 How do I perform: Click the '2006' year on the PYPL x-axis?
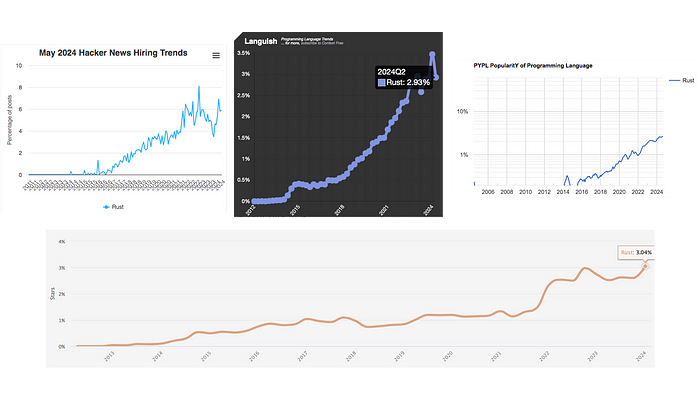tap(488, 192)
